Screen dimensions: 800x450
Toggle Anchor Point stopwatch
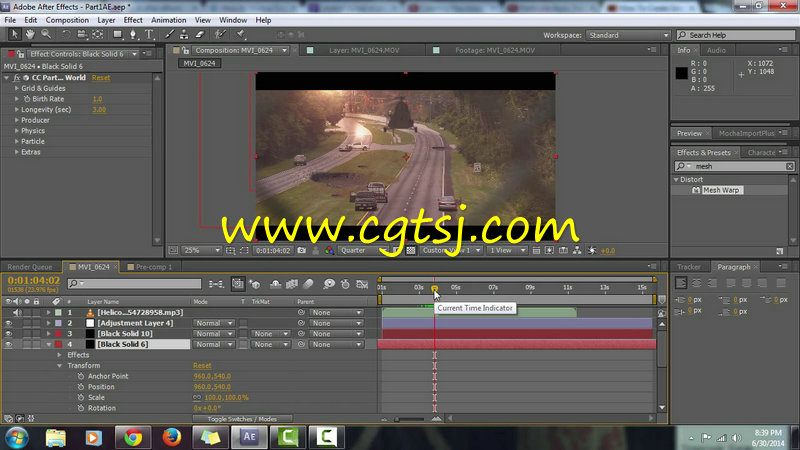pos(81,376)
